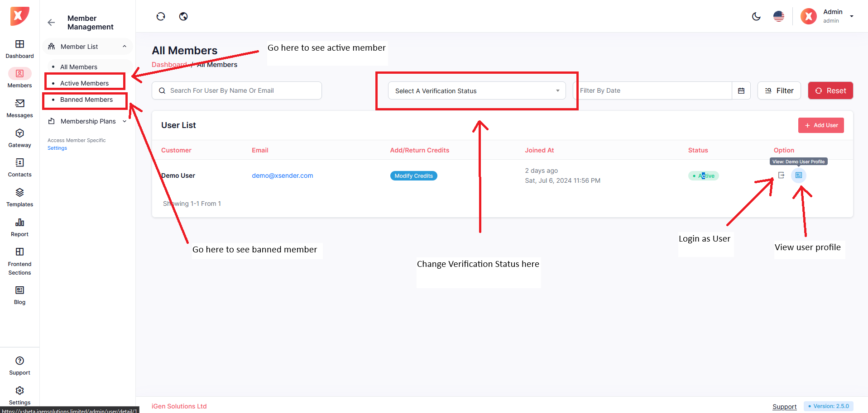This screenshot has height=413, width=868.
Task: Click the back arrow beside Member Management
Action: coord(51,23)
